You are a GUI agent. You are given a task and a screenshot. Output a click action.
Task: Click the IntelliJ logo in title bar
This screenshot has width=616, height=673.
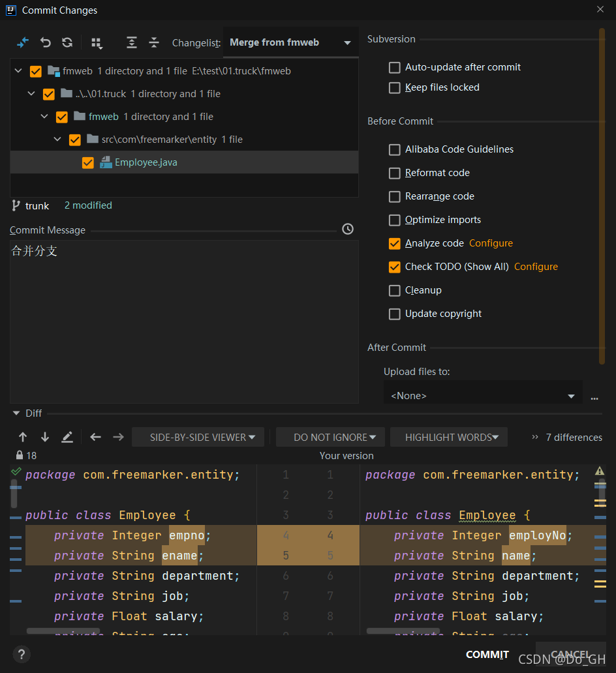click(x=10, y=10)
